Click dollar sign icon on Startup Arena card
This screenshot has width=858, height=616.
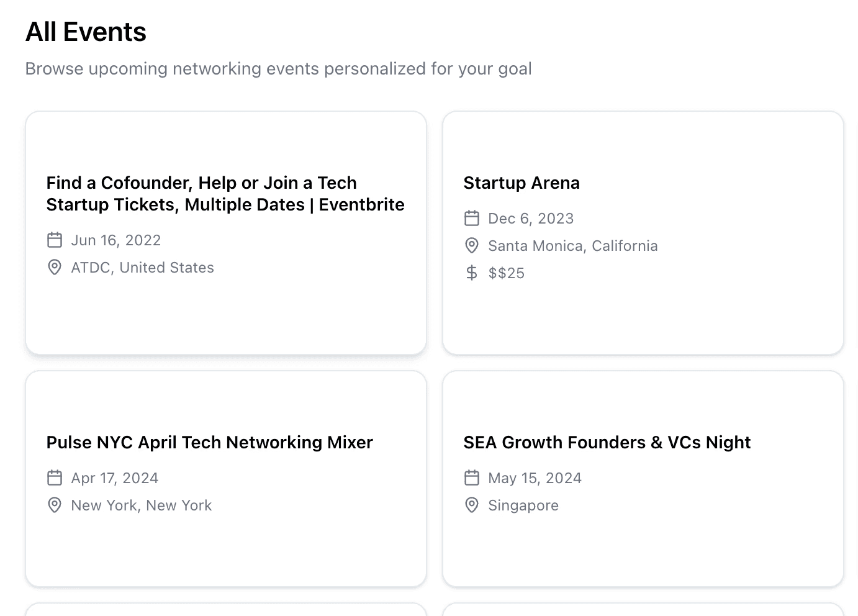[472, 273]
